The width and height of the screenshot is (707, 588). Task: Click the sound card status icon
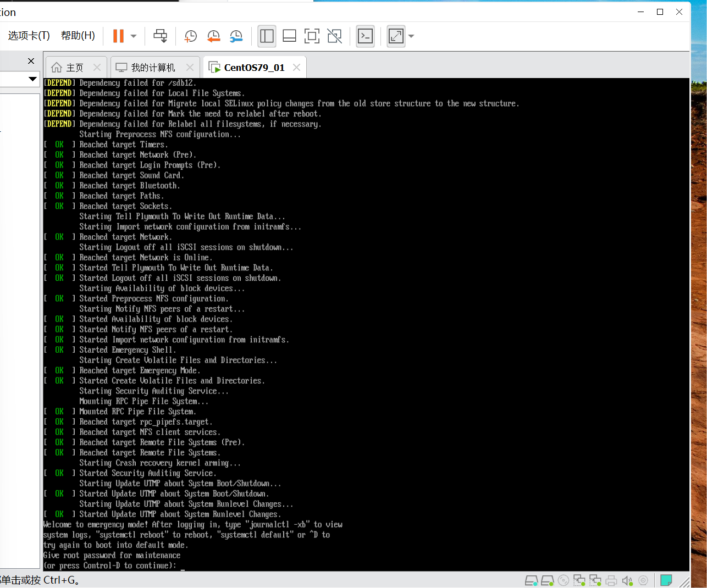627,580
